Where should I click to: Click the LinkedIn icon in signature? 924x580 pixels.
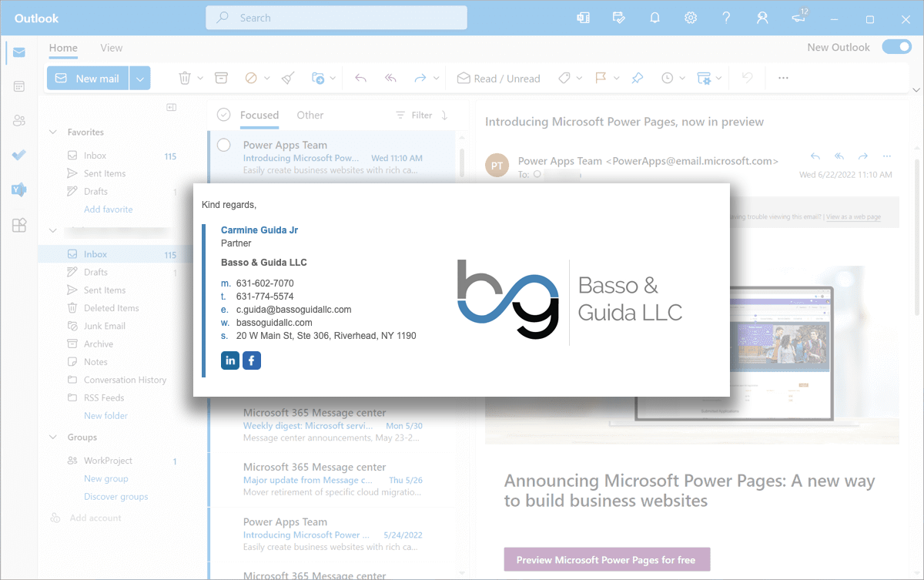pos(230,360)
